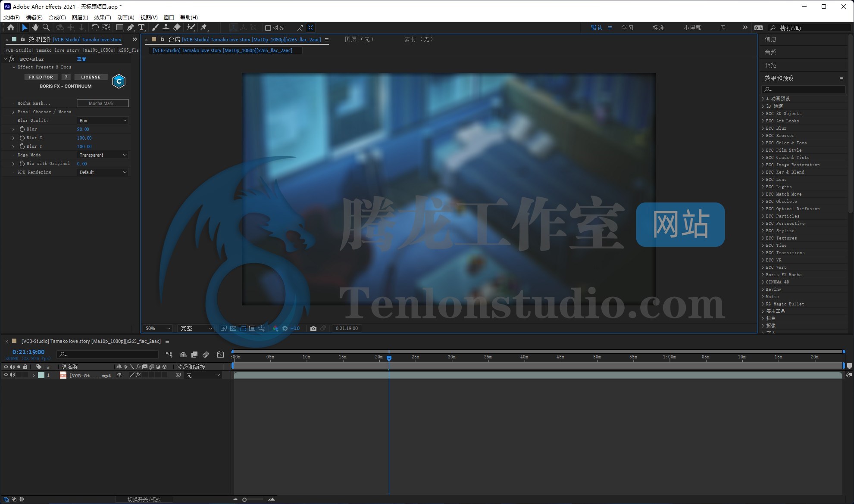The width and height of the screenshot is (854, 504).
Task: Switch to the 学习 workspace
Action: click(x=628, y=28)
